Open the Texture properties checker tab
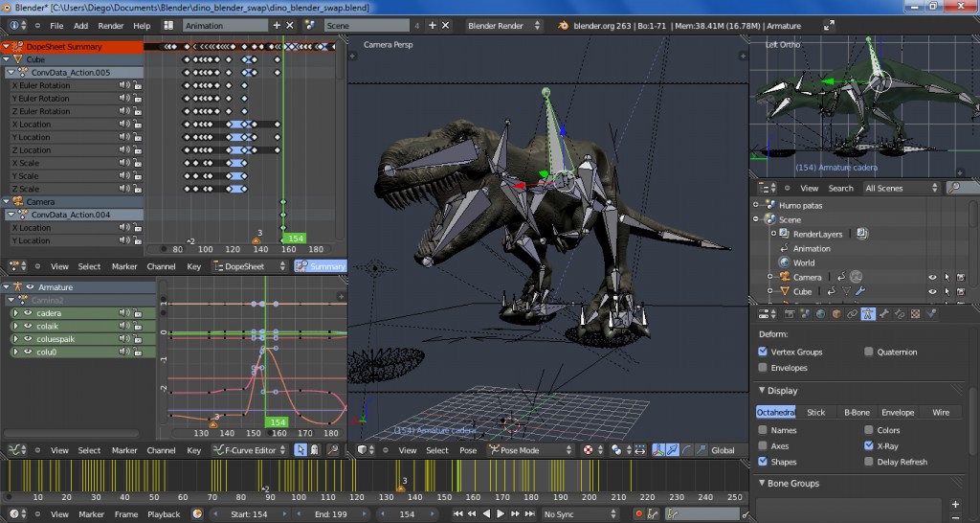The width and height of the screenshot is (980, 523). pyautogui.click(x=915, y=314)
